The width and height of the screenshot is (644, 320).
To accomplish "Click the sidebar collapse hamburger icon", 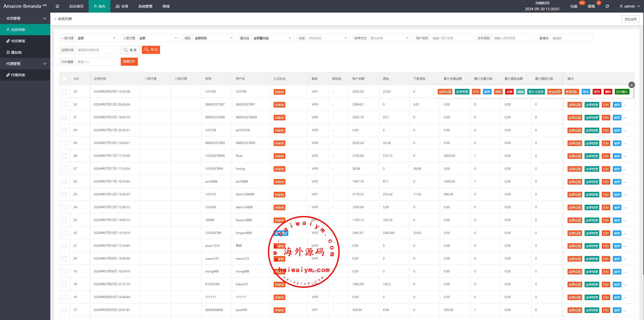I will coord(57,6).
